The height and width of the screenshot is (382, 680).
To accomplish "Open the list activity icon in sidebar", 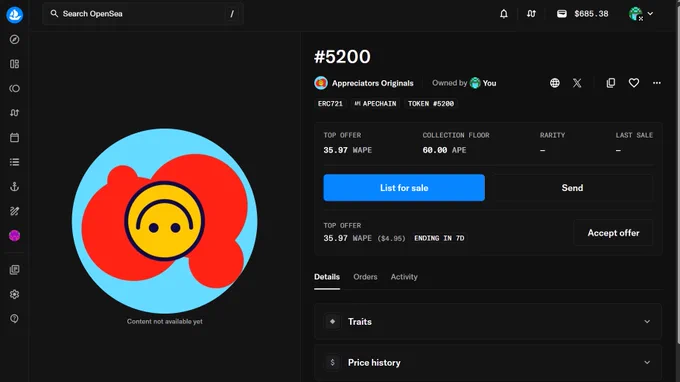I will pos(14,162).
